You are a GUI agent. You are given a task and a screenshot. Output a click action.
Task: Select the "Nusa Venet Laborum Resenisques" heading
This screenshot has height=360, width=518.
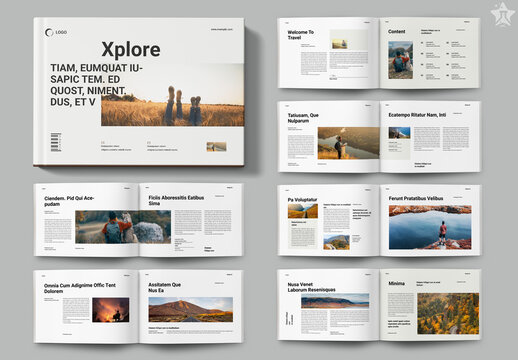(x=312, y=287)
